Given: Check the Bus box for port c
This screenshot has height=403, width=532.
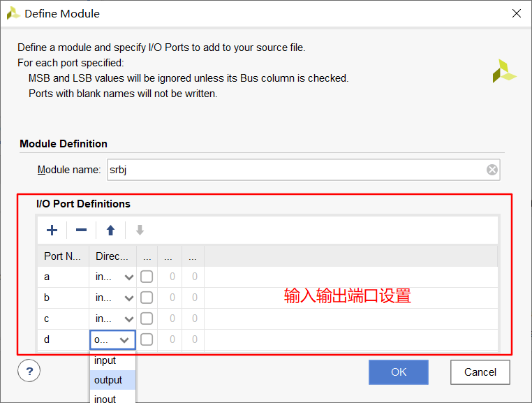Looking at the screenshot, I should coord(147,318).
